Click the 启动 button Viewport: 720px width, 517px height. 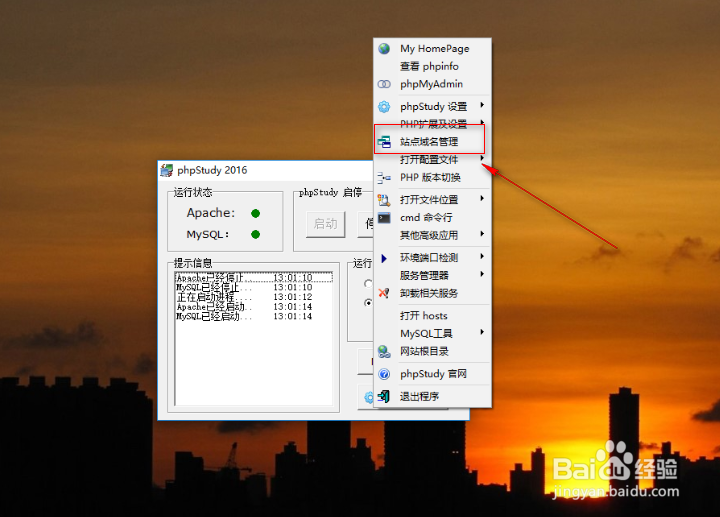[x=326, y=224]
